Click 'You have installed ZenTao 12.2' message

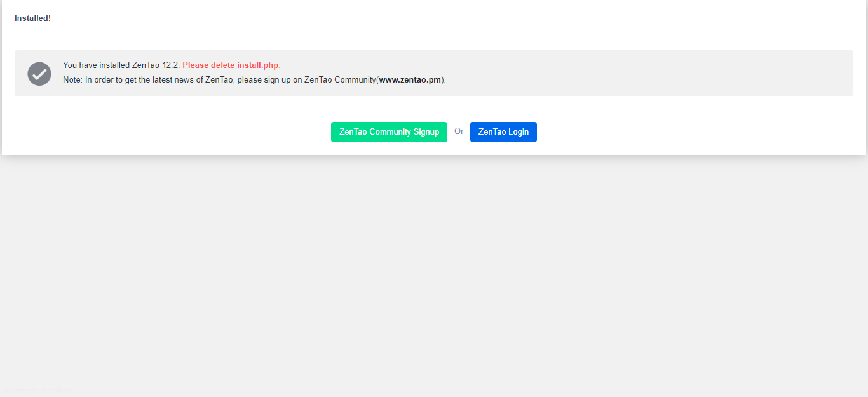coord(121,65)
